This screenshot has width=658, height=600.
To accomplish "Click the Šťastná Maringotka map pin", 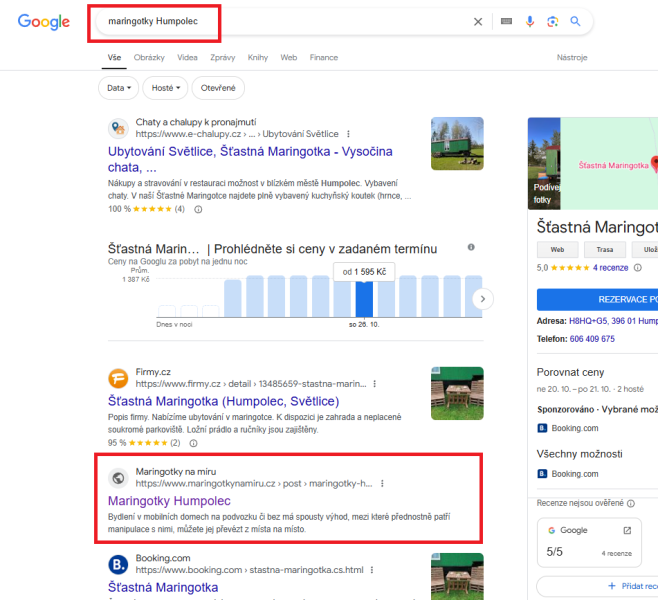I will coord(655,164).
